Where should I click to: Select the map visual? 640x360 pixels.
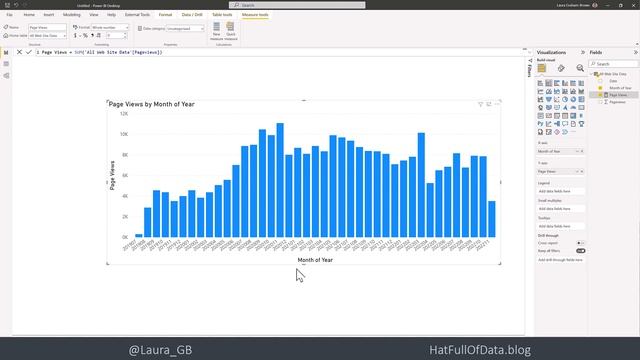coord(540,108)
